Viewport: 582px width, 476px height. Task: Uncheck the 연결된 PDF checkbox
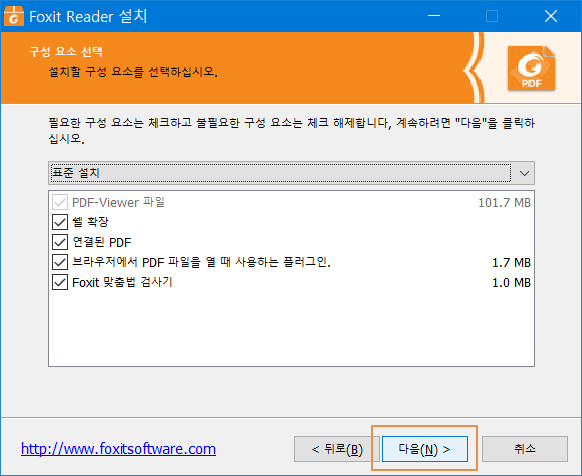[60, 242]
